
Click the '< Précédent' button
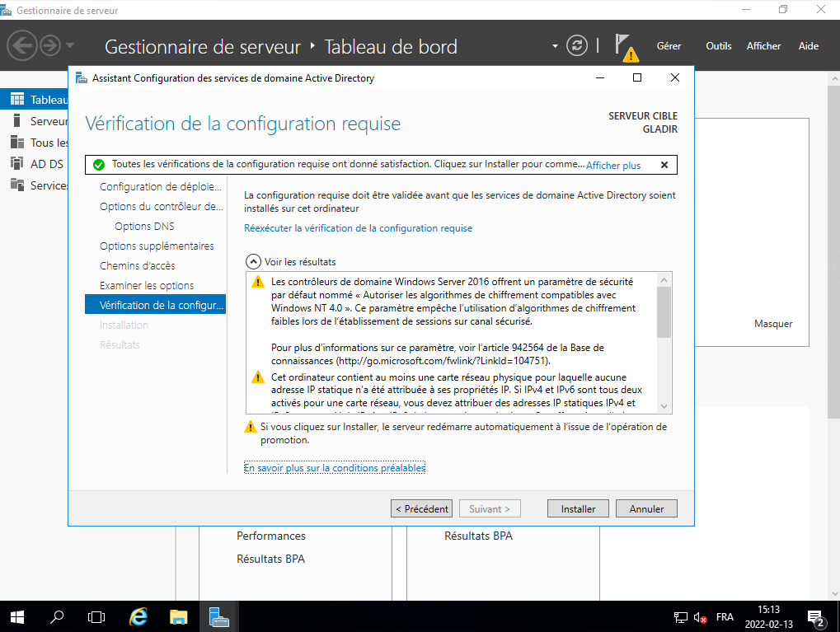click(421, 509)
